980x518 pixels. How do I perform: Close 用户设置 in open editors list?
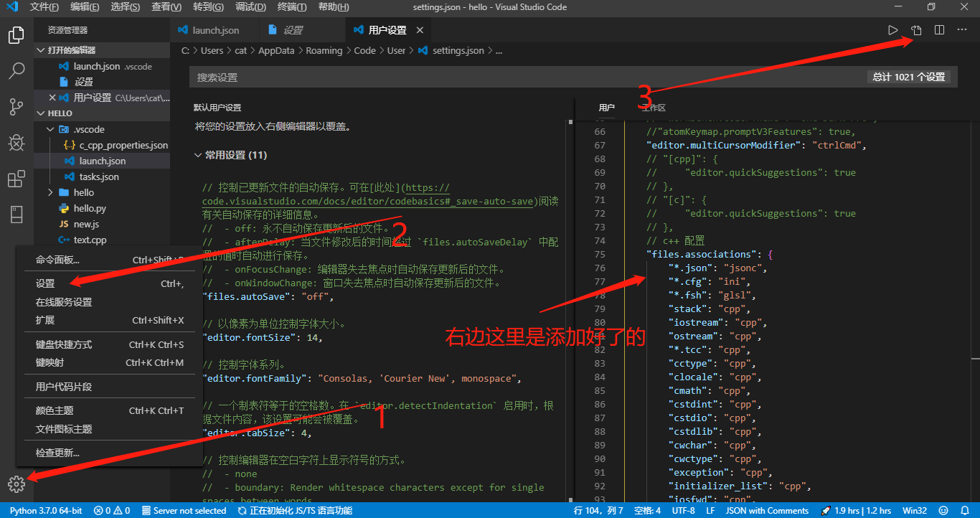(x=52, y=98)
